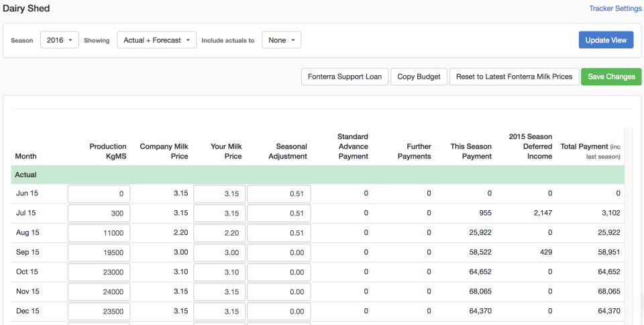
Task: Click Dec 15 Seasonal Adjustment field
Action: (278, 312)
